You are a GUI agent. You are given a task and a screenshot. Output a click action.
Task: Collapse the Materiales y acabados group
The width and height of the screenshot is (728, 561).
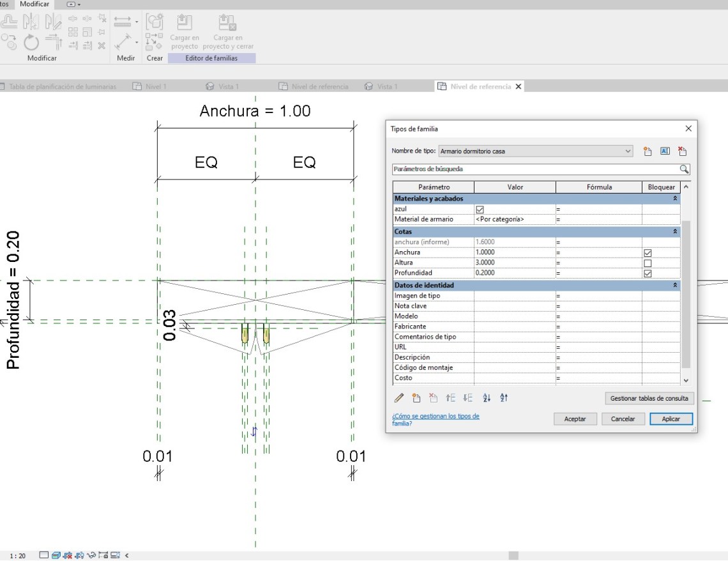(x=675, y=199)
